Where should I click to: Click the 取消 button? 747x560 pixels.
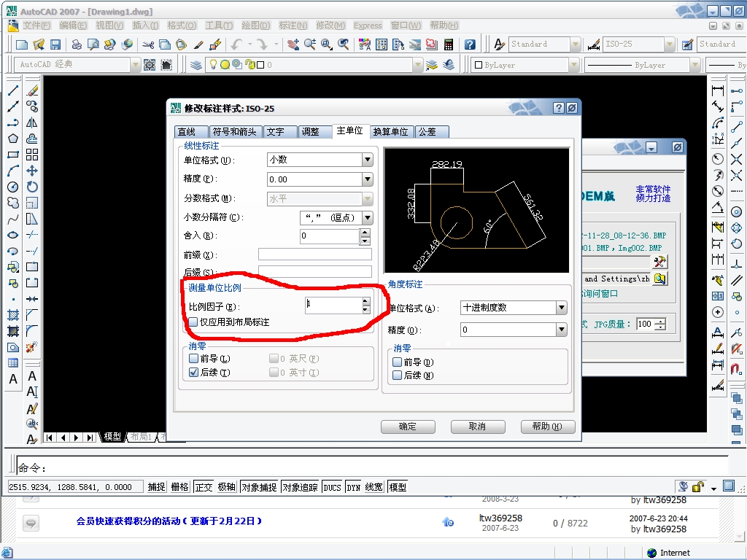477,427
